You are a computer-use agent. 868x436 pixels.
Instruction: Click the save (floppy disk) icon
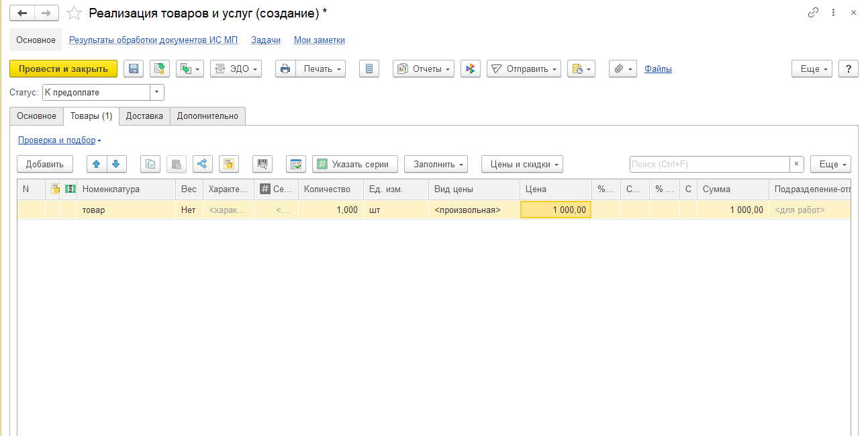tap(134, 69)
